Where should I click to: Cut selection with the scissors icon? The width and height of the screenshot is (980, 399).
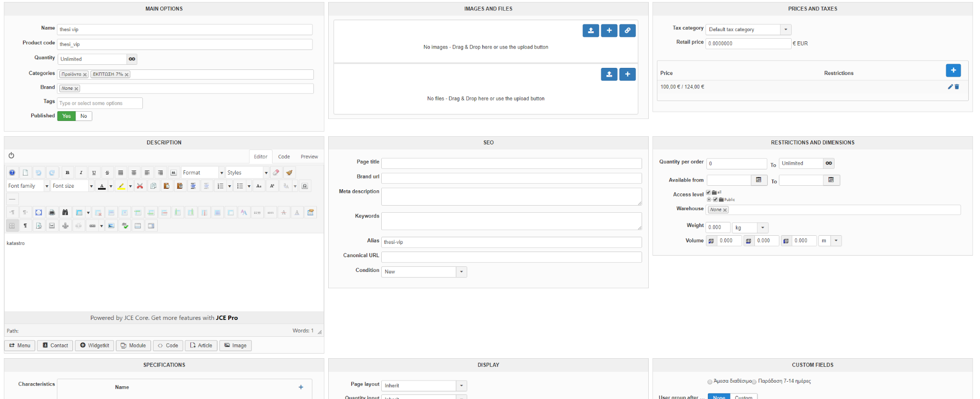pos(140,186)
